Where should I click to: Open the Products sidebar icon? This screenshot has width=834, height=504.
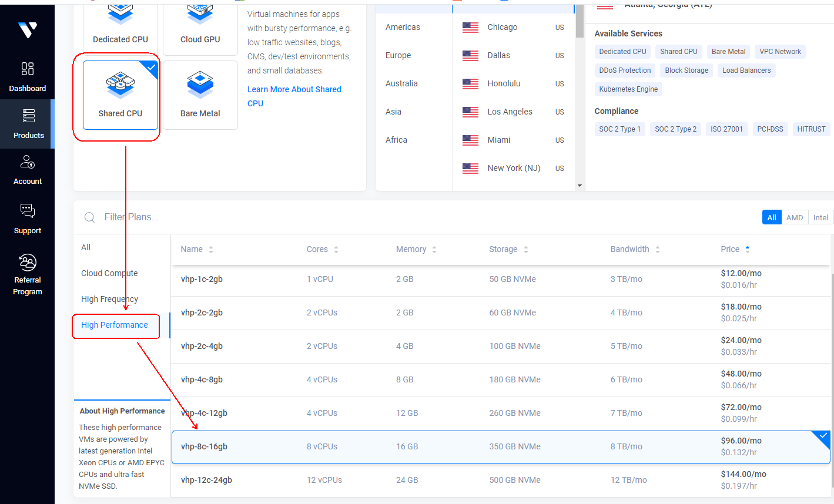pos(28,116)
